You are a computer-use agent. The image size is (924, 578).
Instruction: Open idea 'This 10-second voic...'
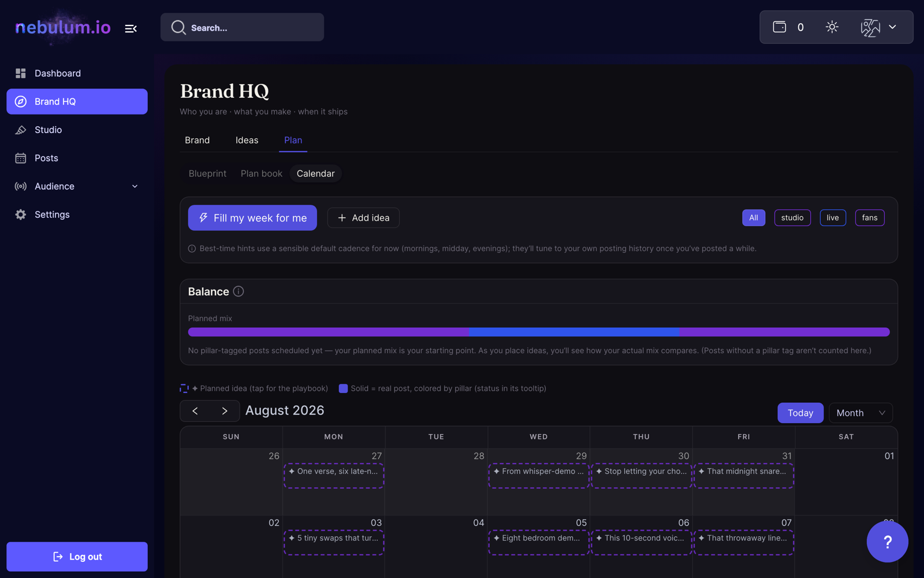coord(641,543)
